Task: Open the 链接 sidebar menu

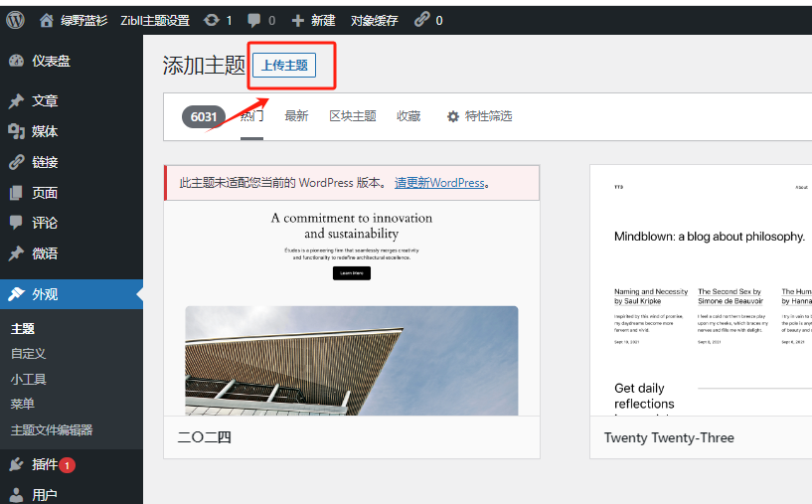Action: point(45,162)
